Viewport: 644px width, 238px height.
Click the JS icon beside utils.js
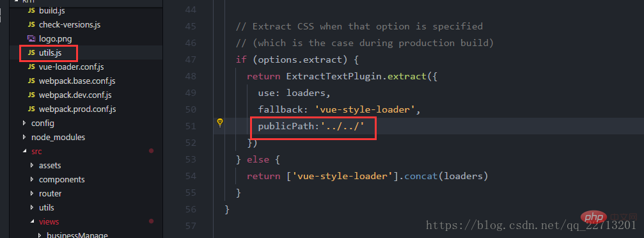click(x=31, y=53)
